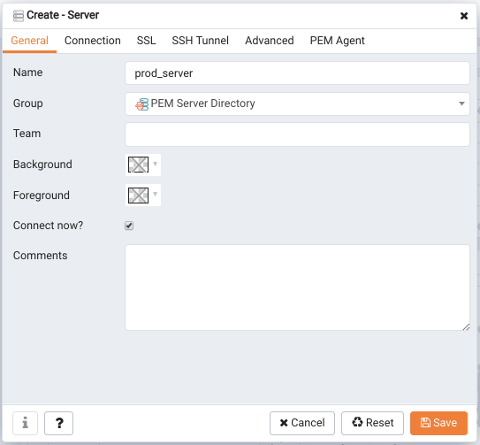Click inside the Comments text area
This screenshot has height=445, width=480.
click(x=297, y=288)
